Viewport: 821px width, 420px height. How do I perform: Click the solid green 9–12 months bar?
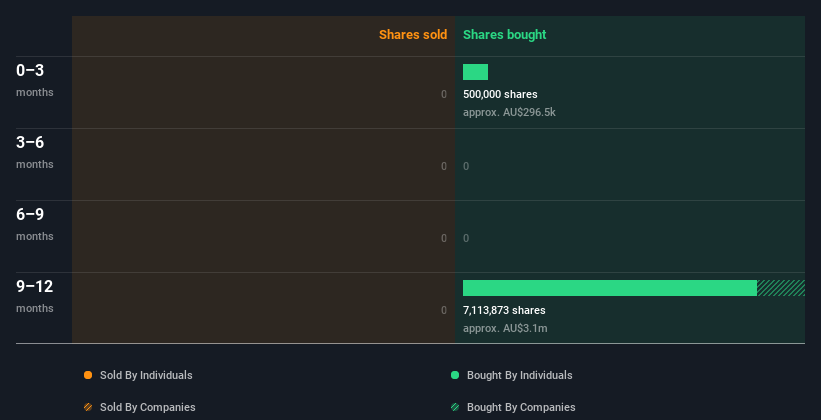(x=609, y=288)
